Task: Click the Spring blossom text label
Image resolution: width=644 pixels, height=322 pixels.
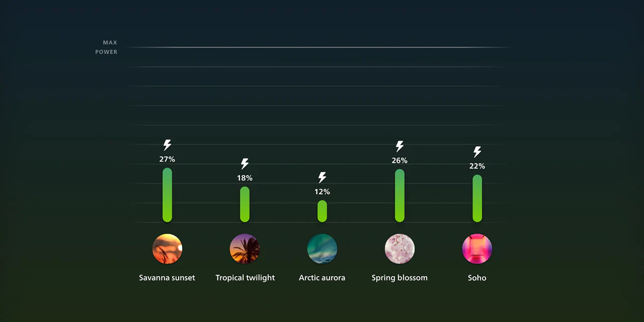Action: [399, 278]
